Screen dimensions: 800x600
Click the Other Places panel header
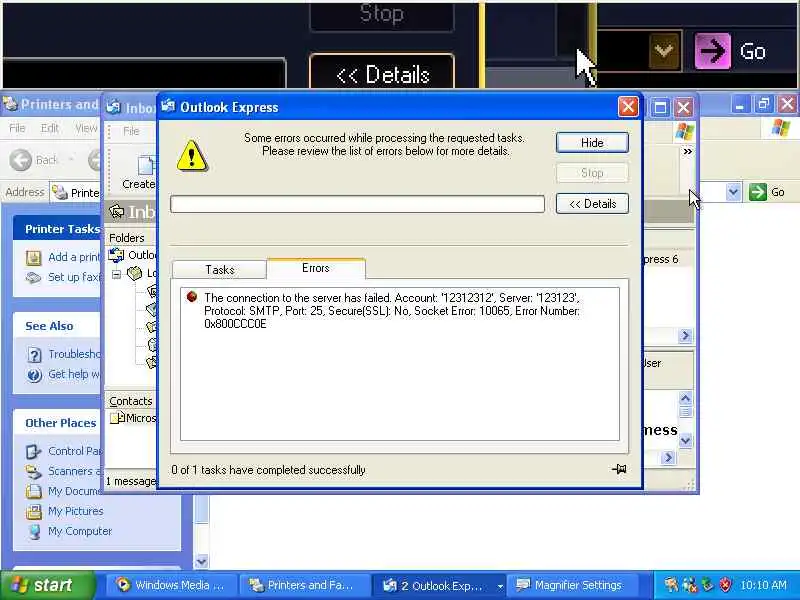[57, 423]
